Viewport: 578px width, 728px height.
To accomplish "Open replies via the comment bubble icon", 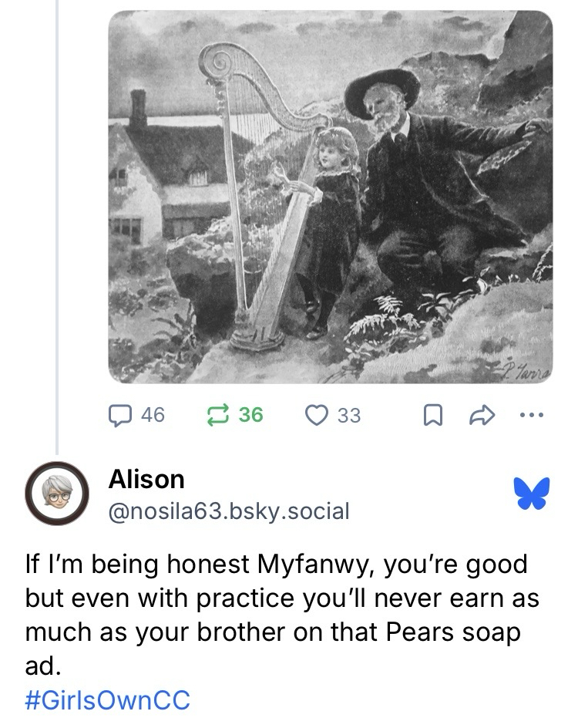I will [x=119, y=415].
